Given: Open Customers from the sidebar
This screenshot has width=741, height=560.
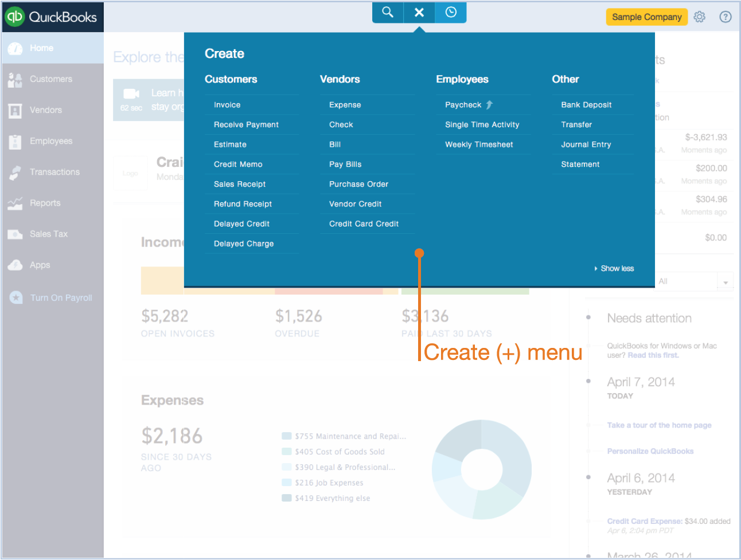Looking at the screenshot, I should tap(51, 79).
